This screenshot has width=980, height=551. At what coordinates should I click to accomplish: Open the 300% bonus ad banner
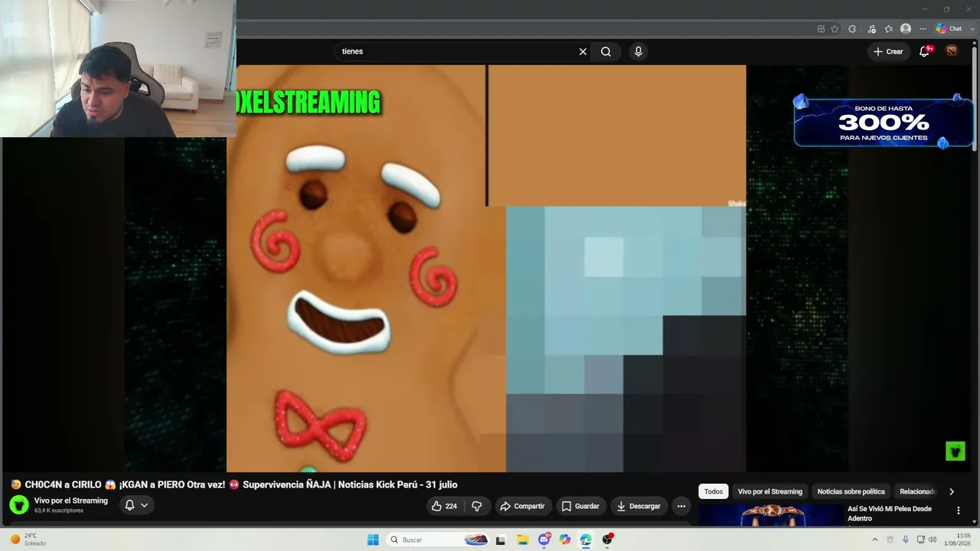[x=884, y=122]
